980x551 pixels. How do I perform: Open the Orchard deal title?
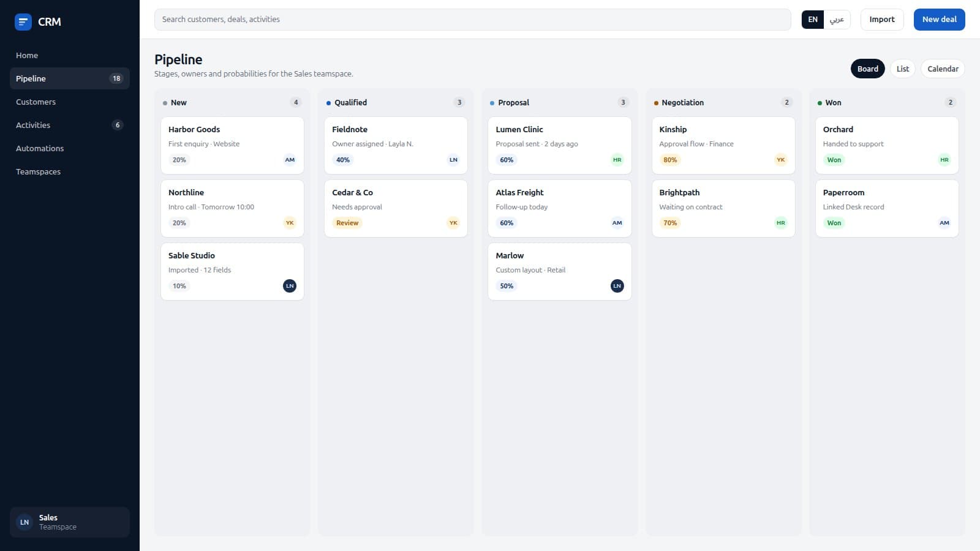click(838, 130)
